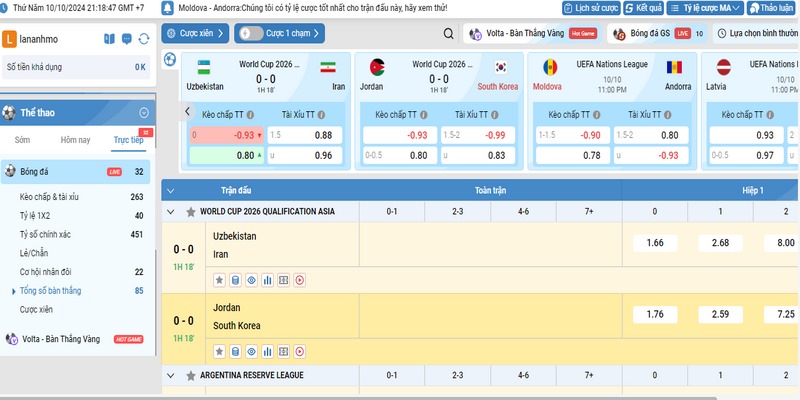Viewport: 800px width, 400px height.
Task: Click the Số tiền khả dụng balance field
Action: coord(76,67)
